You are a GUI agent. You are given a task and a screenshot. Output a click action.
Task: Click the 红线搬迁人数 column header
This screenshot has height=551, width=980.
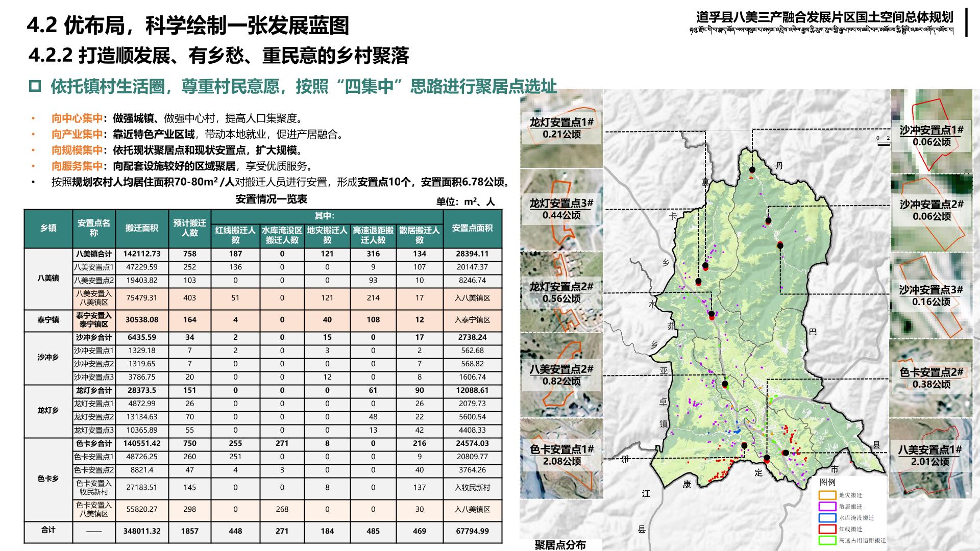click(235, 235)
